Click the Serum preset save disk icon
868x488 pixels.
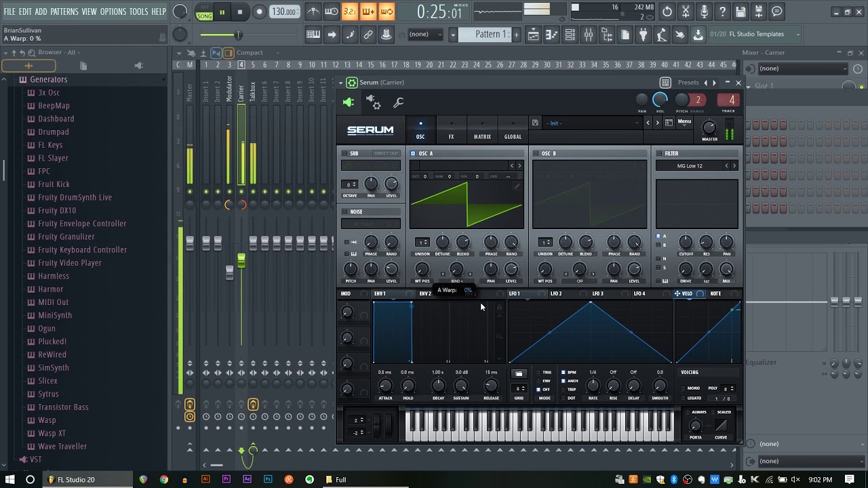(x=535, y=123)
